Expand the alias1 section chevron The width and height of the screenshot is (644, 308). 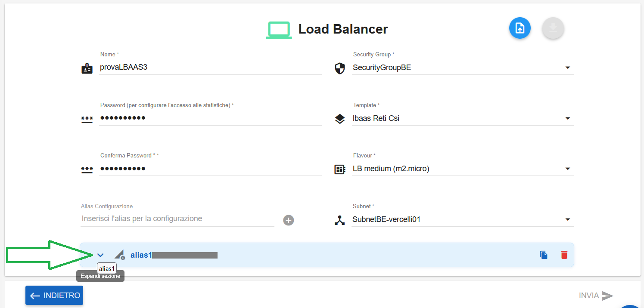(x=100, y=255)
